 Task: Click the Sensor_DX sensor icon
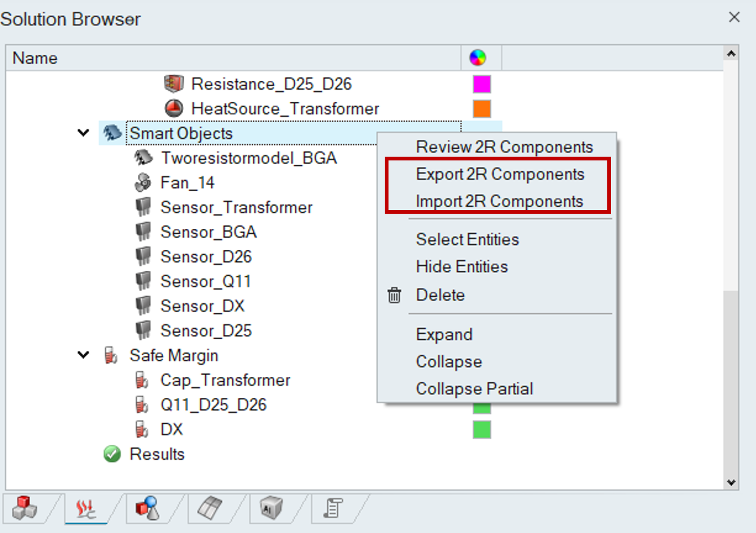pos(143,306)
